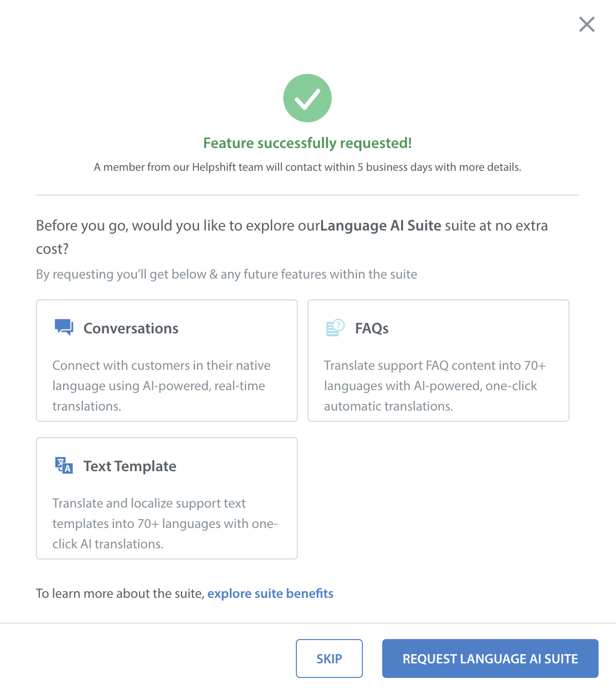Open the explore suite benefits link
The width and height of the screenshot is (616, 691).
click(270, 593)
